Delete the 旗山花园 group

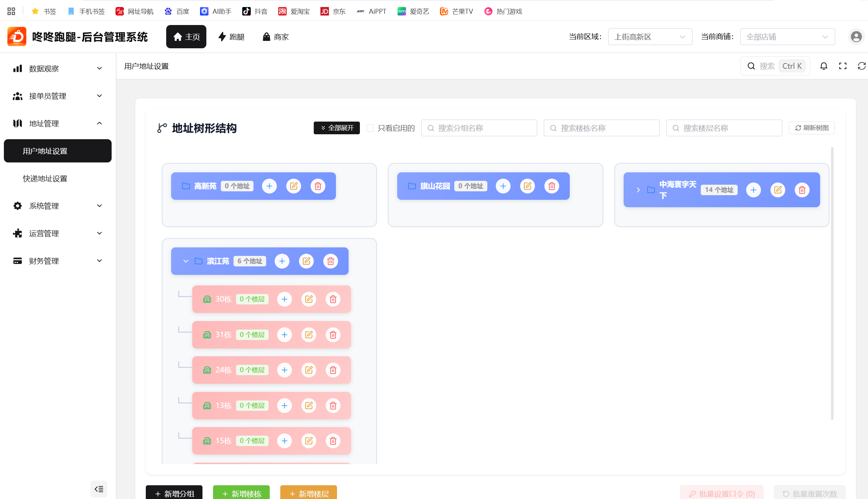click(552, 186)
